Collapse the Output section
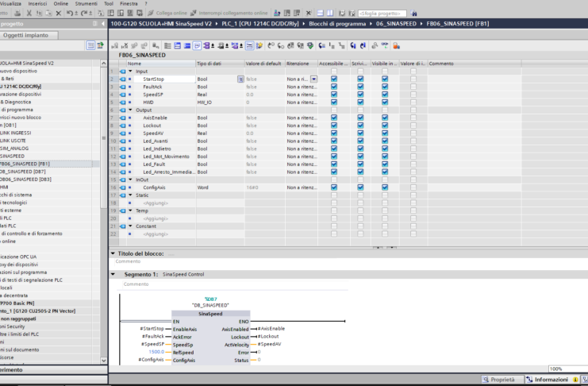Screen dimensions: 588x386 point(130,110)
